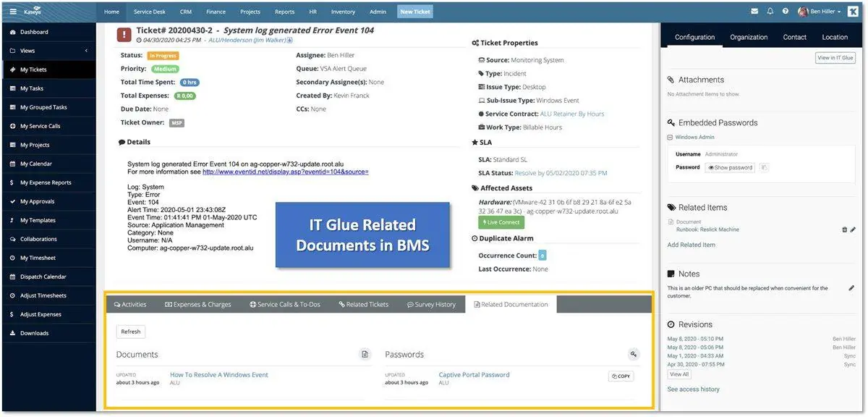Open the Ben Hiller user dropdown
The image size is (868, 417).
pyautogui.click(x=820, y=12)
